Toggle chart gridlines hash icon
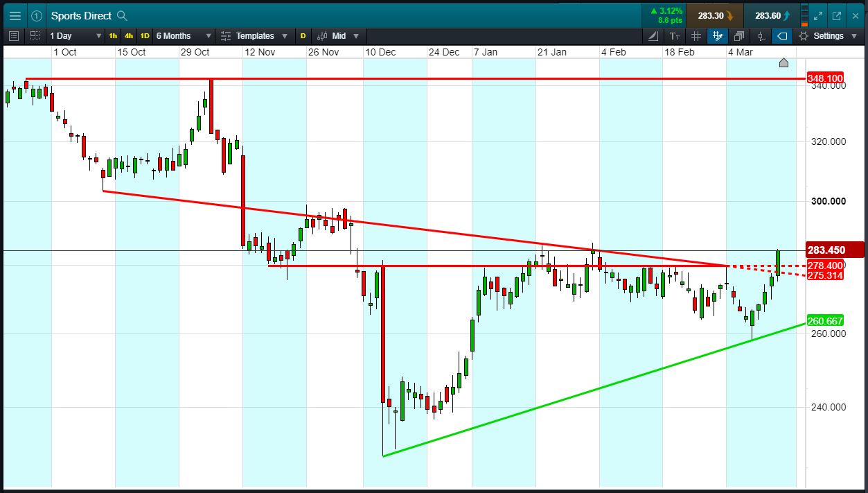Image resolution: width=868 pixels, height=493 pixels. tap(696, 35)
